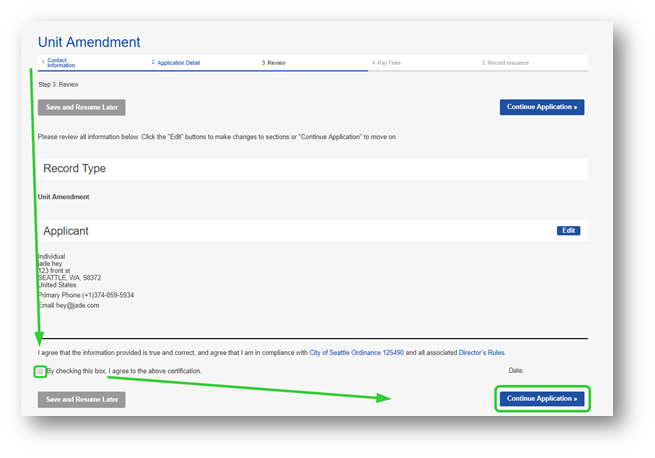Edit the Applicant section
The height and width of the screenshot is (458, 655).
pos(568,230)
